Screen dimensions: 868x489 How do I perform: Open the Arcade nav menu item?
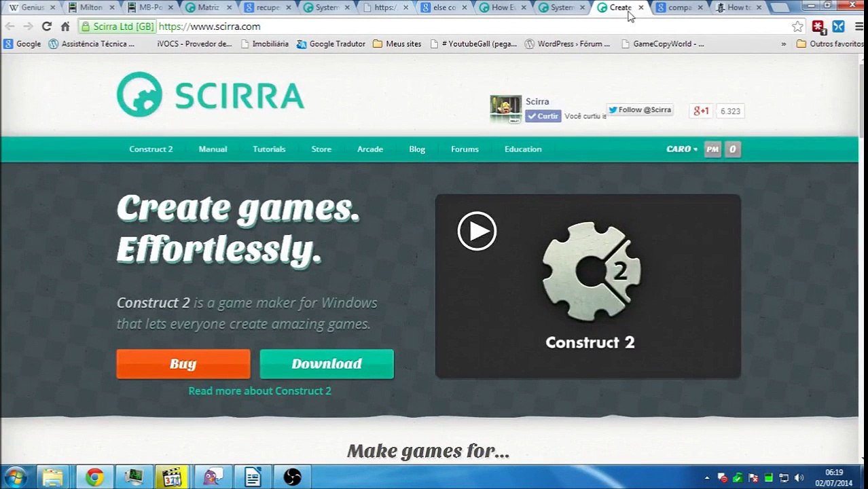tap(370, 149)
